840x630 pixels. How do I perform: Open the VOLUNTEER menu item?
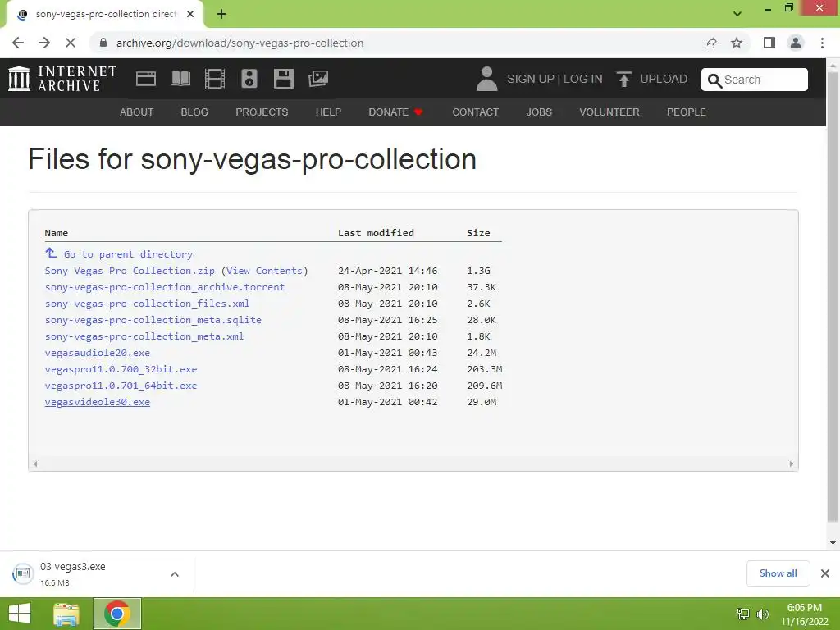[609, 112]
